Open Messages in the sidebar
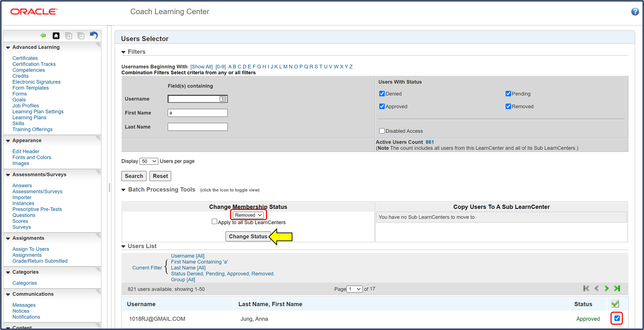The width and height of the screenshot is (644, 330). 24,305
